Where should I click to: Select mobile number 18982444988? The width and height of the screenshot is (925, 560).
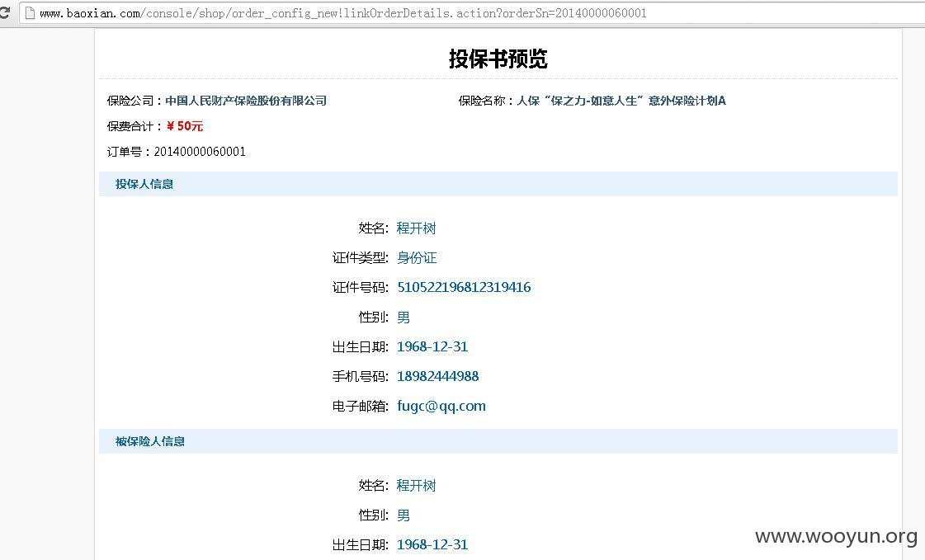[x=437, y=376]
